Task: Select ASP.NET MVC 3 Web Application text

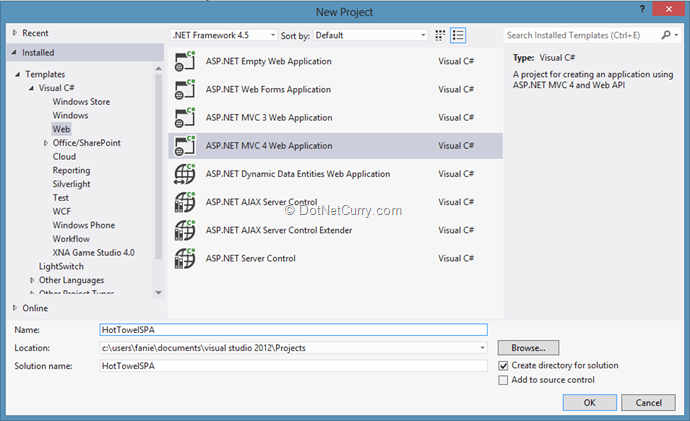Action: (269, 117)
